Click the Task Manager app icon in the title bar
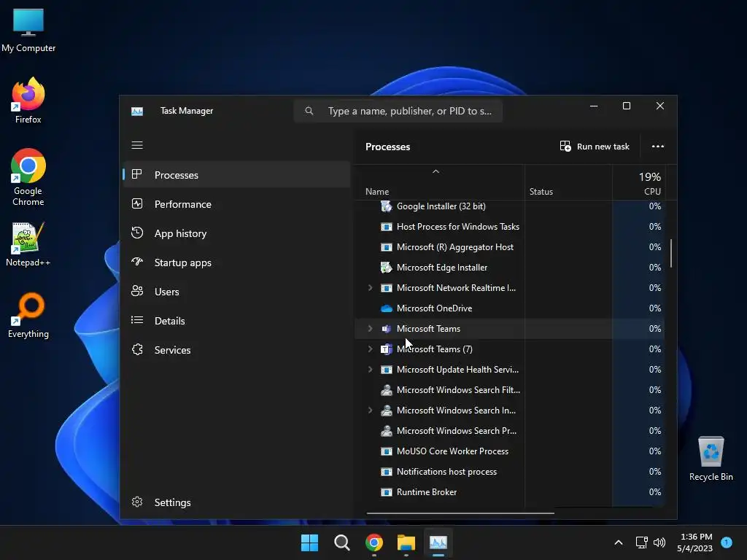Viewport: 747px width, 560px height. (x=136, y=111)
